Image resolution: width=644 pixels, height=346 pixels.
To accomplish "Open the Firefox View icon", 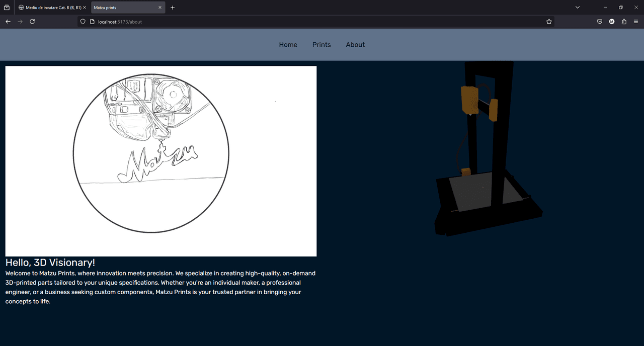I will (x=7, y=8).
